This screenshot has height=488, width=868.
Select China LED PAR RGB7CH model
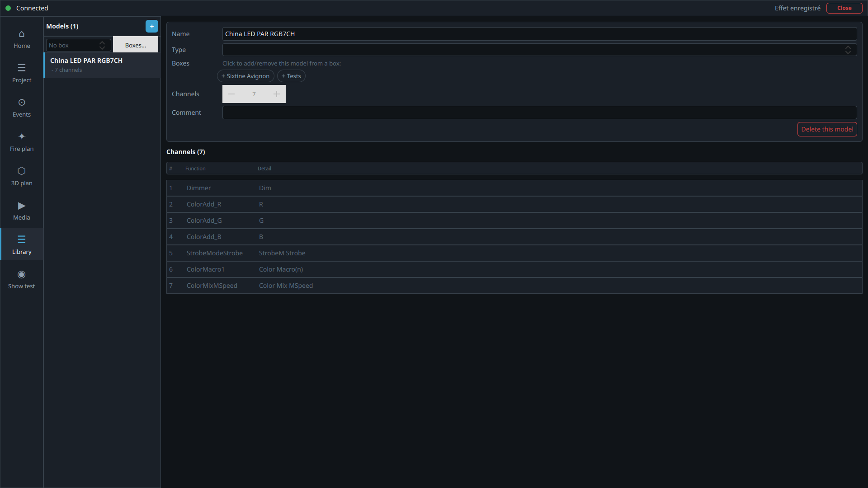(102, 65)
